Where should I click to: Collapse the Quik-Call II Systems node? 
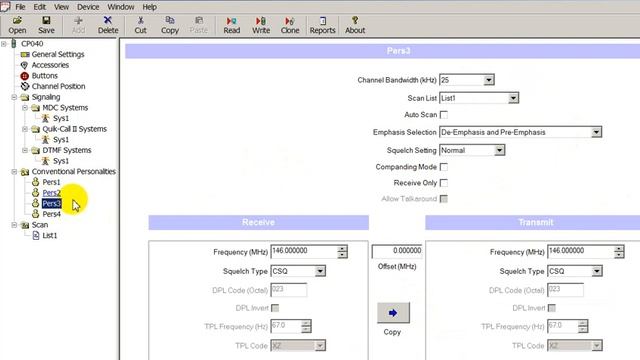tap(25, 129)
